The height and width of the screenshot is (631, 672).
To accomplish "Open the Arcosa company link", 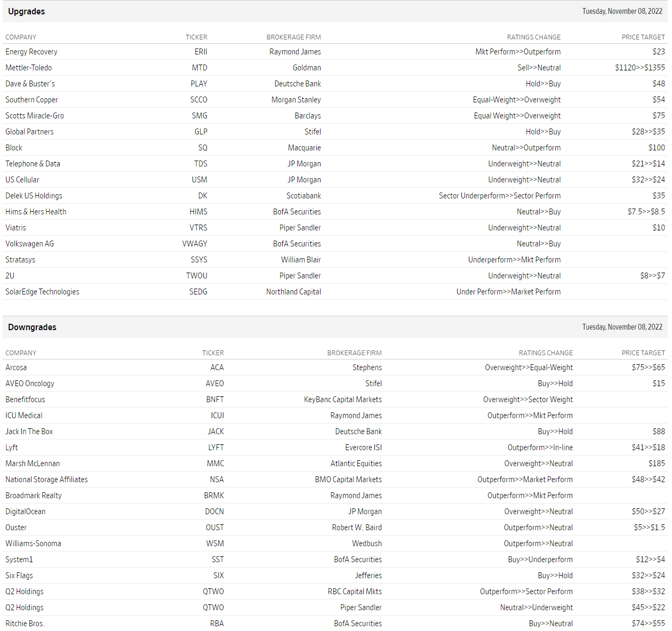I will click(16, 368).
